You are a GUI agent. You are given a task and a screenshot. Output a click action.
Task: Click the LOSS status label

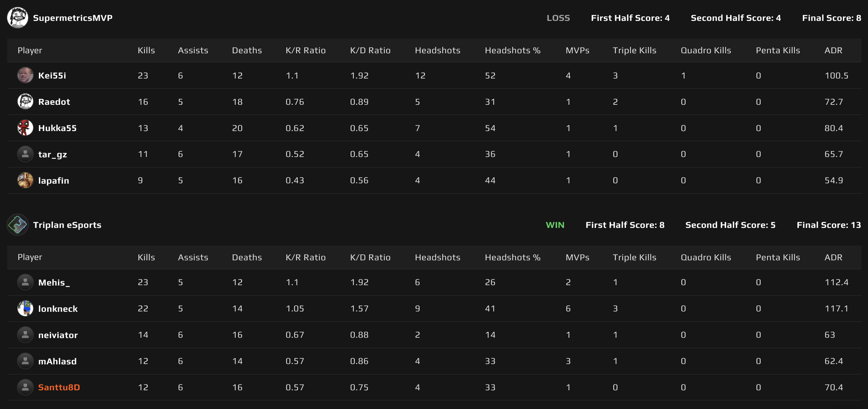558,18
